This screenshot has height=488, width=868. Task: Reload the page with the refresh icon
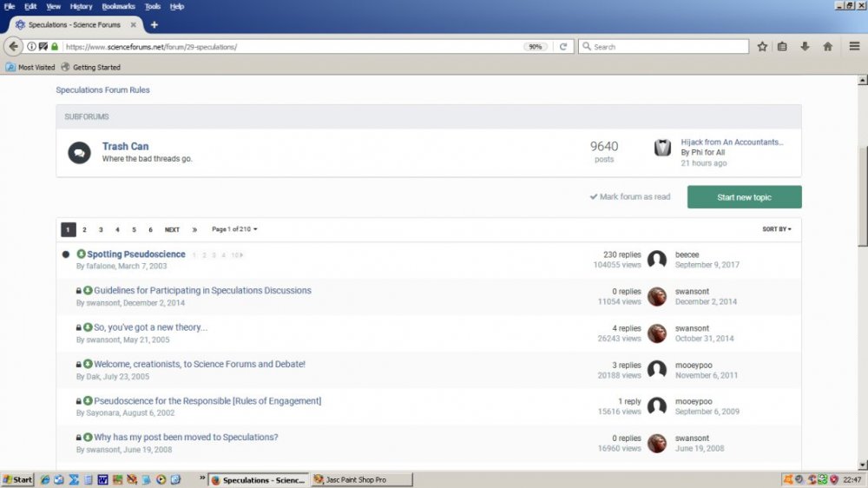(x=562, y=46)
